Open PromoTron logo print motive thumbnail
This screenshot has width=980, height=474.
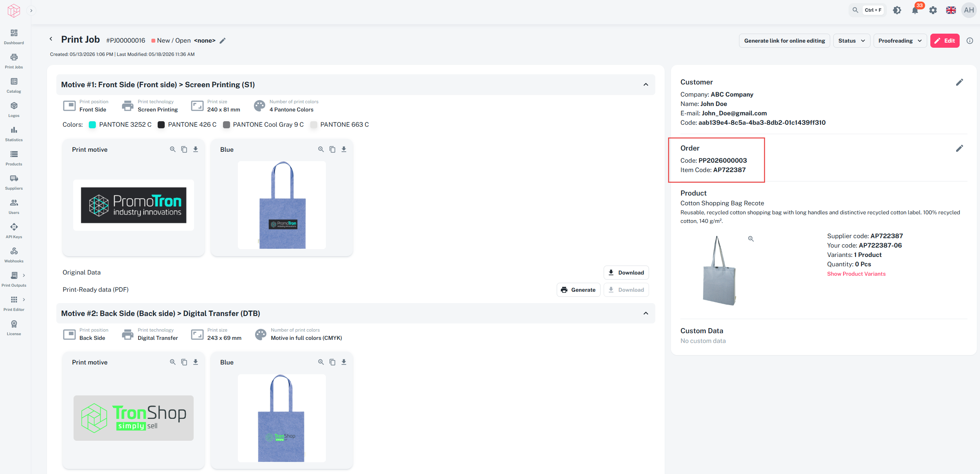tap(133, 205)
